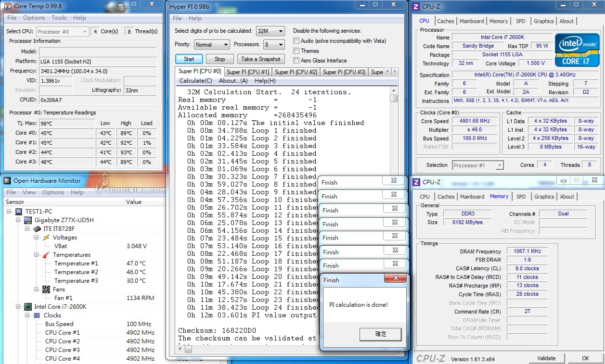This screenshot has width=605, height=364.
Task: Open the View menu in Open Hardware Monitor
Action: 29,192
